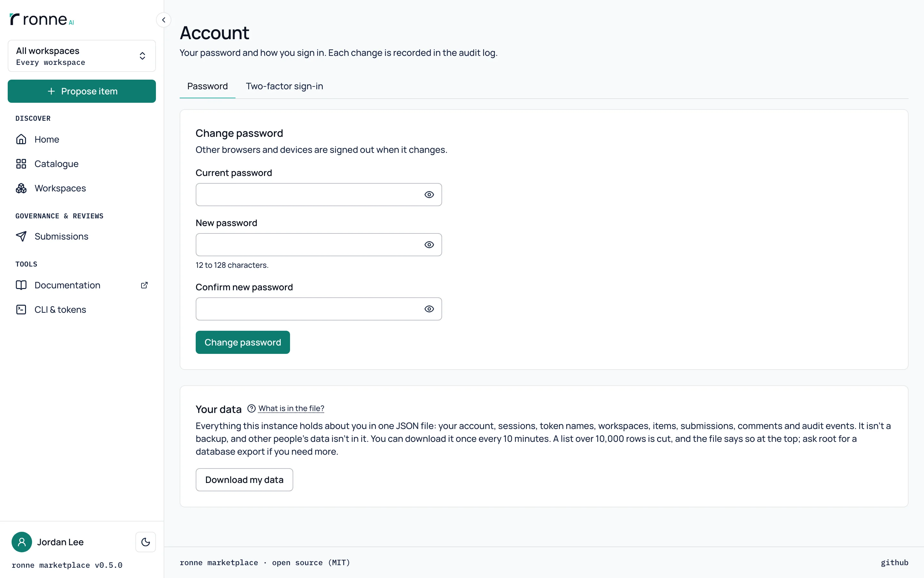The image size is (924, 578).
Task: Switch to the Two-factor sign-in tab
Action: pos(285,86)
